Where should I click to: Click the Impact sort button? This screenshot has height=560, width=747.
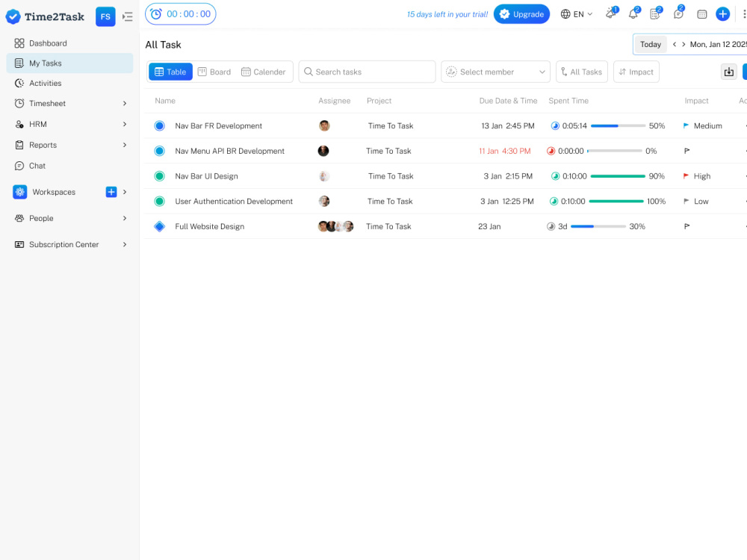(x=636, y=72)
